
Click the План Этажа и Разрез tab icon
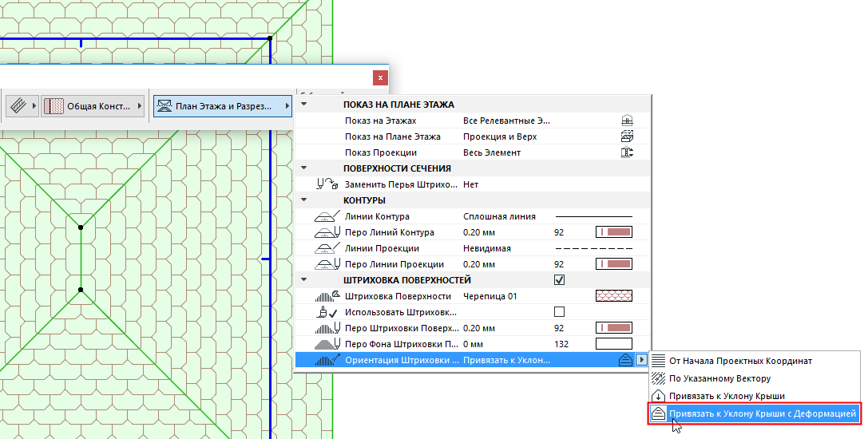point(164,105)
